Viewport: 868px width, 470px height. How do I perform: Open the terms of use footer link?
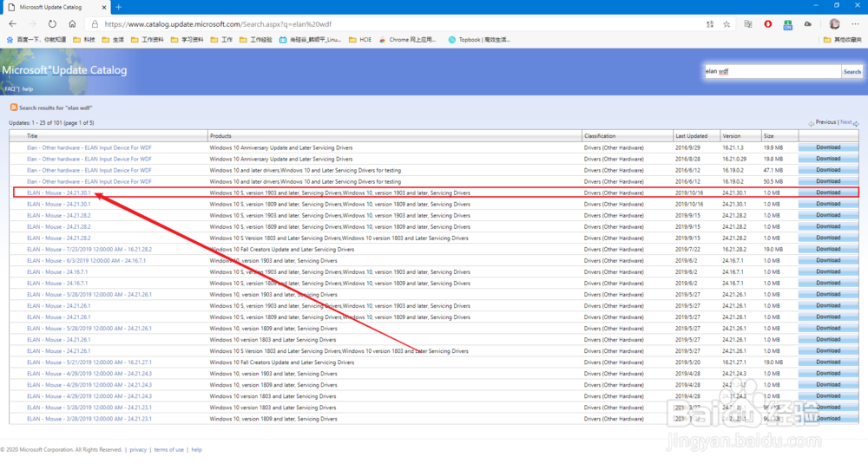pos(169,449)
